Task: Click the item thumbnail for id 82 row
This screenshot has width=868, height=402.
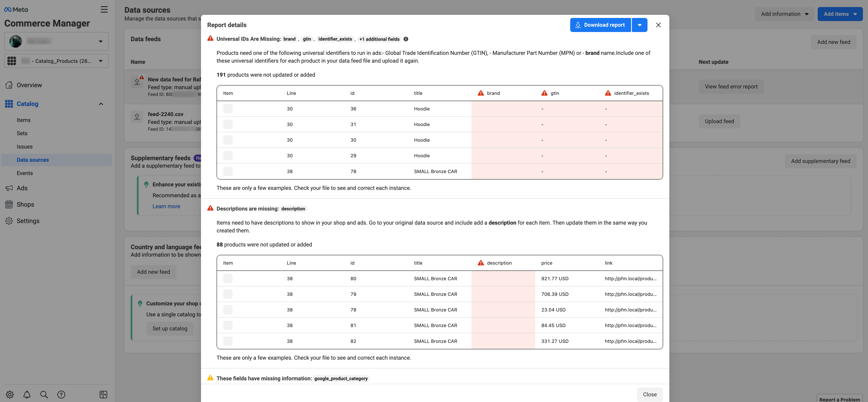Action: [x=228, y=341]
